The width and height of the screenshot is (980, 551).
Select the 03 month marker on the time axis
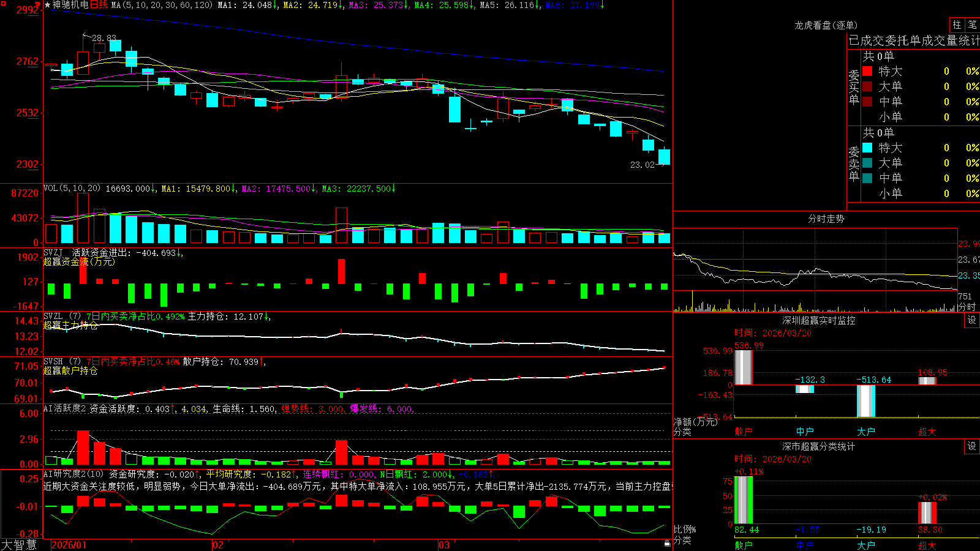pyautogui.click(x=444, y=545)
